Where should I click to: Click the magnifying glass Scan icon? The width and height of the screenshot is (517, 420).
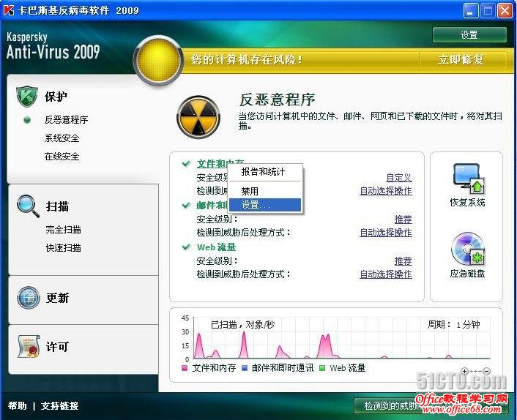point(28,206)
